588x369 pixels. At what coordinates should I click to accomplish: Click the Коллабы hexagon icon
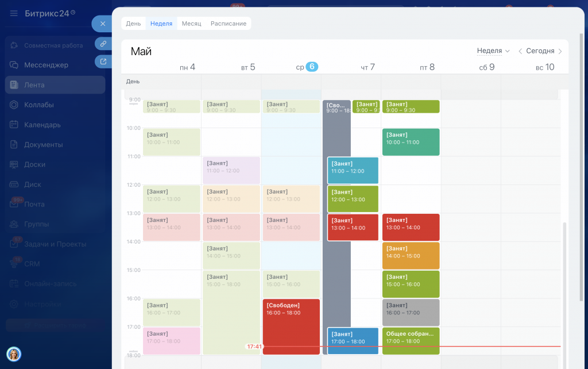click(x=14, y=105)
